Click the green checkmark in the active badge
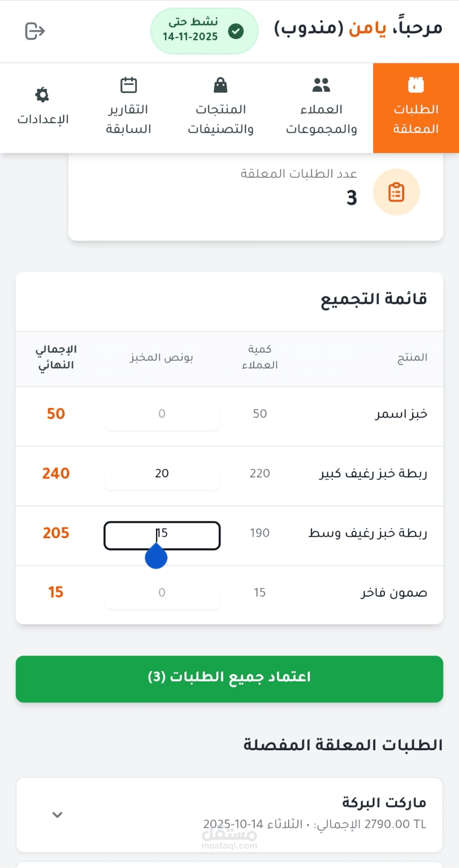The height and width of the screenshot is (868, 459). click(236, 31)
